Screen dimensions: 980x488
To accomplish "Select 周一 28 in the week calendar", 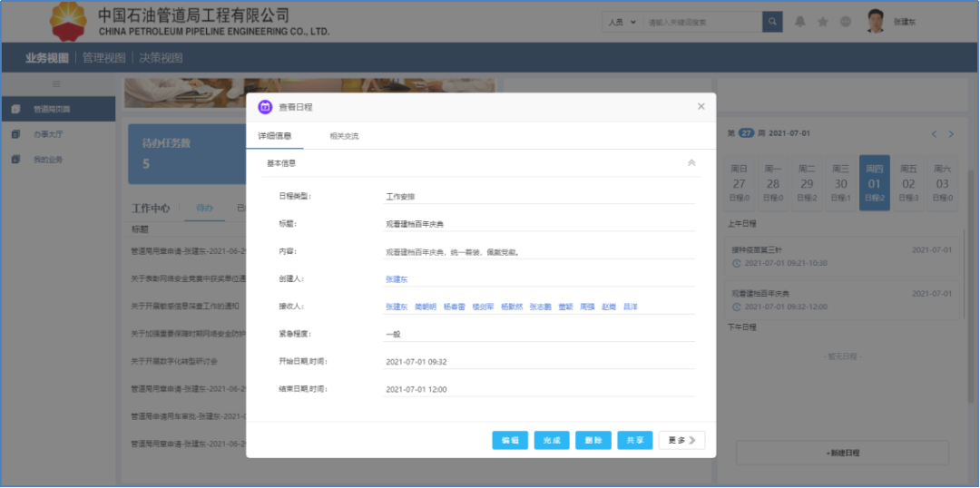I will [x=773, y=183].
